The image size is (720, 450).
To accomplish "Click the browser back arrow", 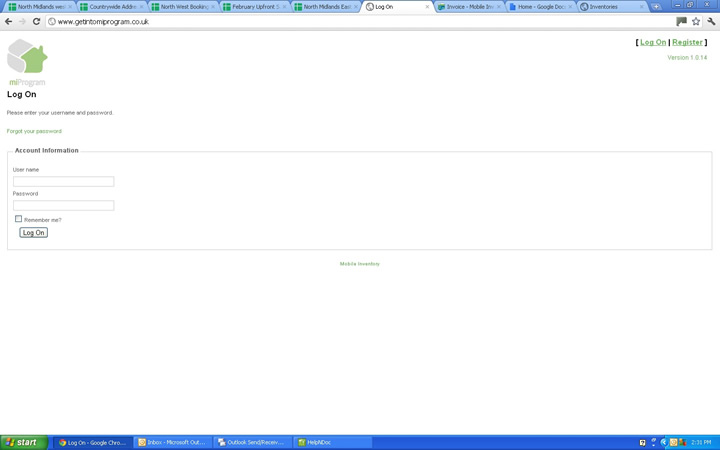I will [9, 21].
